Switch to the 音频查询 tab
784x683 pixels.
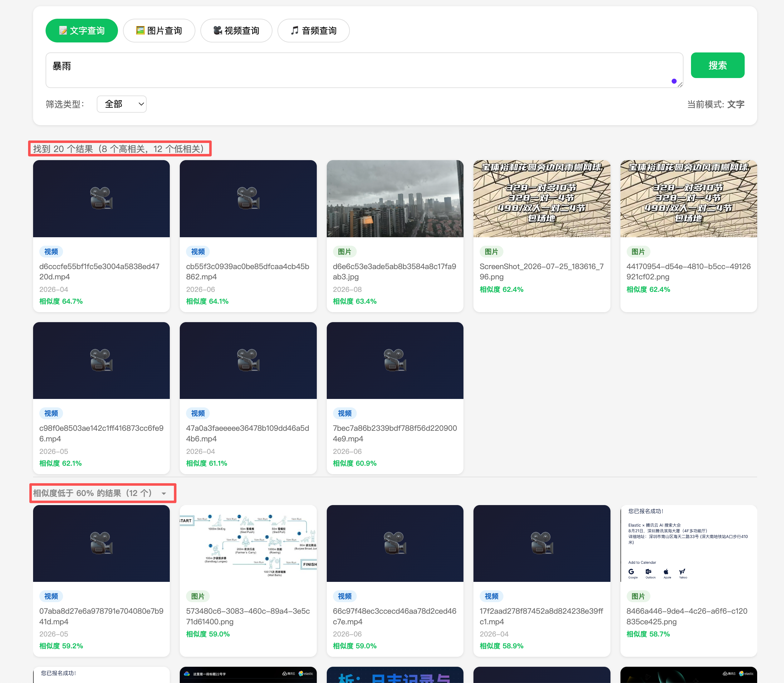pyautogui.click(x=313, y=31)
